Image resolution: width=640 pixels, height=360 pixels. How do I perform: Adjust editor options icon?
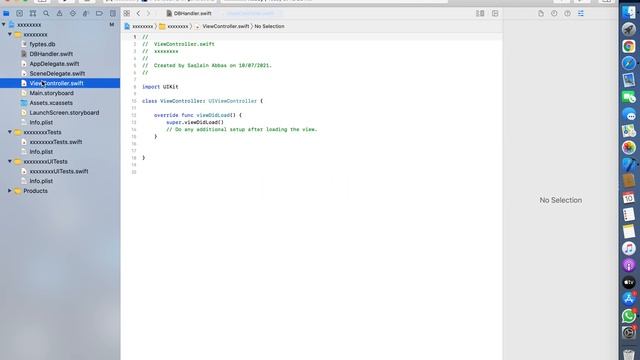coord(480,13)
